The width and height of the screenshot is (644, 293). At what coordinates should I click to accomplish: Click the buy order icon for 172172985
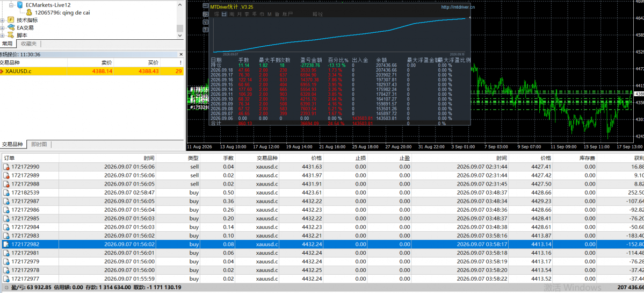pyautogui.click(x=6, y=218)
